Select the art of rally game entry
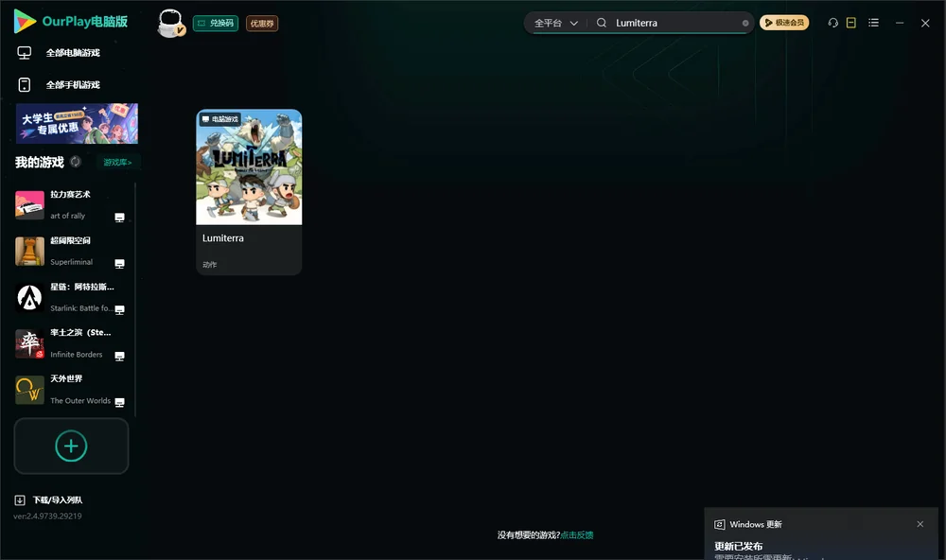946x560 pixels. [x=71, y=205]
